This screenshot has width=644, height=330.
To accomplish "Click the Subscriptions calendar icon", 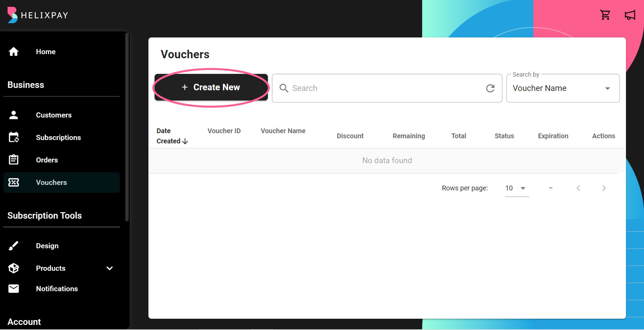I will coord(14,137).
